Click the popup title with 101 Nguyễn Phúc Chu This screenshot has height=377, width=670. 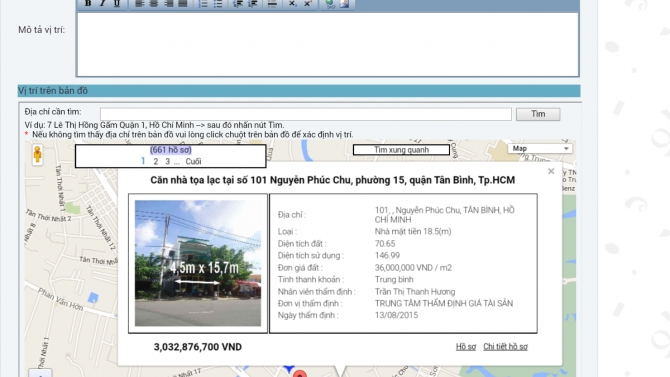pyautogui.click(x=332, y=180)
